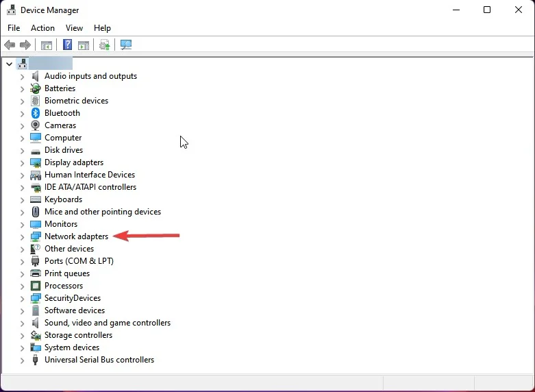Click the Processors chip icon
The width and height of the screenshot is (535, 392).
pyautogui.click(x=36, y=286)
